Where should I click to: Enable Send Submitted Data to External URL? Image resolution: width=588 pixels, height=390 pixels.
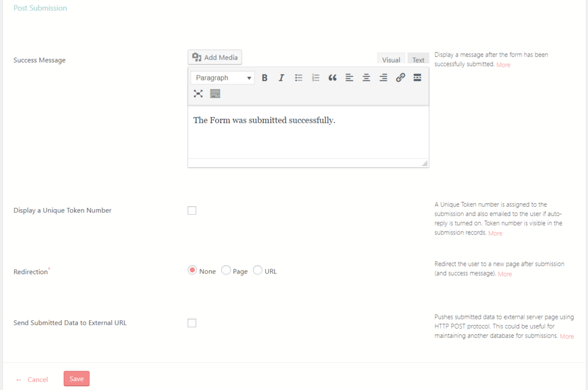pyautogui.click(x=192, y=323)
